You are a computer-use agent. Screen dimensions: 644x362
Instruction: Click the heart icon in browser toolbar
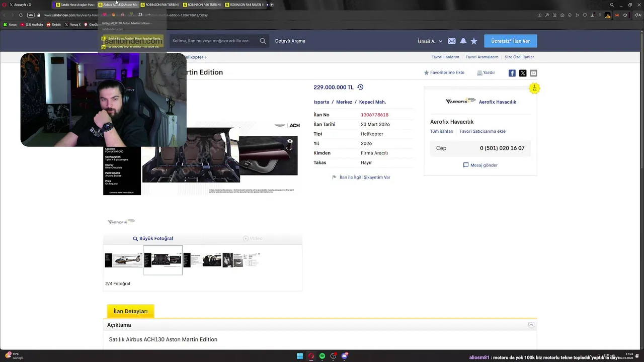pos(585,15)
